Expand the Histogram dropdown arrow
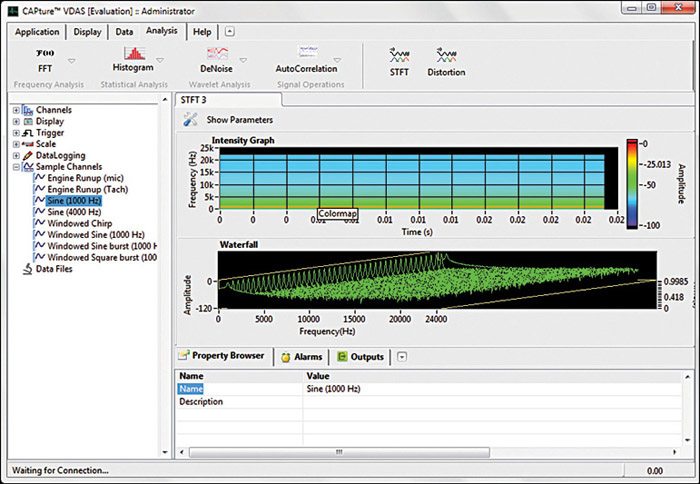Image resolution: width=700 pixels, height=484 pixels. coord(161,61)
